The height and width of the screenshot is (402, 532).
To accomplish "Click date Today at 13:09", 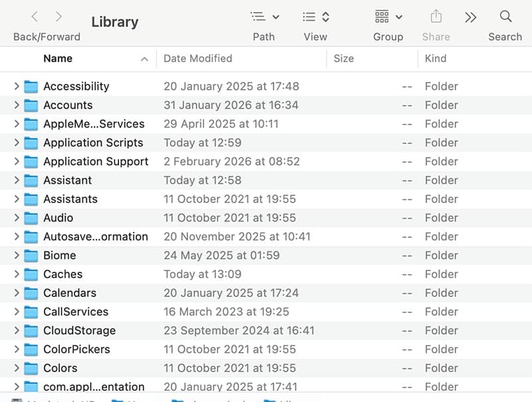I will coord(203,274).
